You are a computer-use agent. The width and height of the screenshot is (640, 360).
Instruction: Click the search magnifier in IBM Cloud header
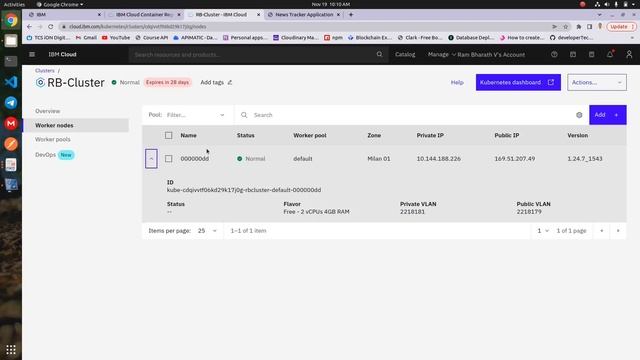(x=380, y=54)
